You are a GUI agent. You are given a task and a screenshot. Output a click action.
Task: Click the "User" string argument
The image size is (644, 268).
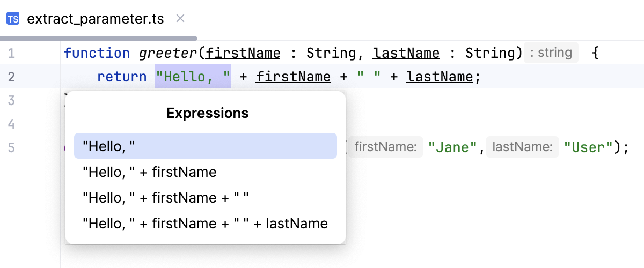point(589,147)
